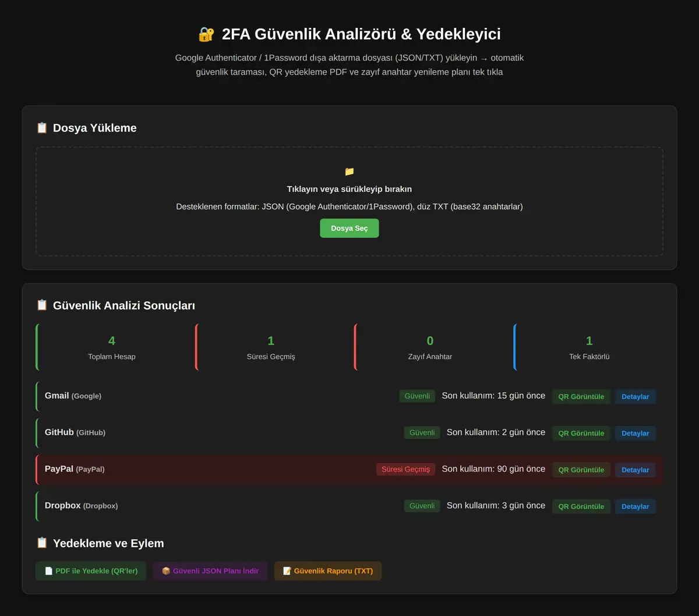Screen dimensions: 699x616
Task: Click 'Son kullanım: 3 gün önce' text
Action: coord(496,506)
